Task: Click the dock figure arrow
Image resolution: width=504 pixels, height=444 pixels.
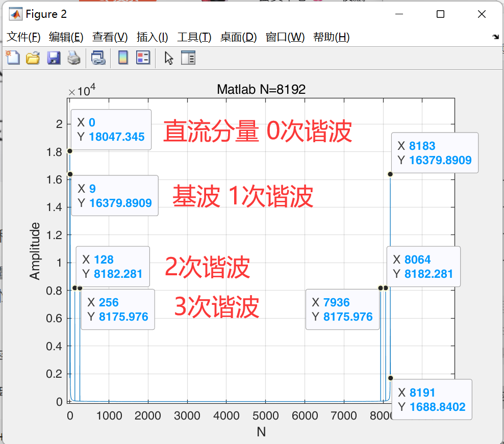Action: point(494,37)
